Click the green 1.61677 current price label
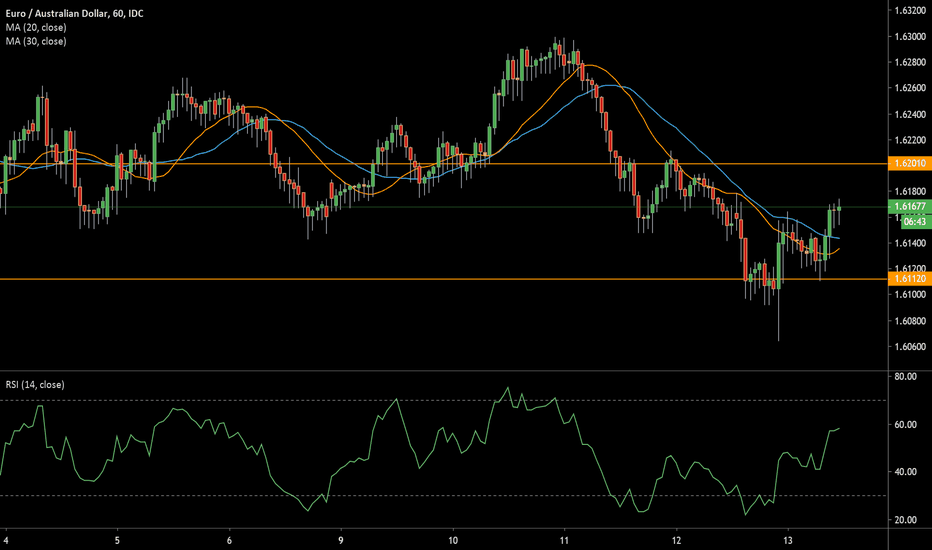 (910, 205)
